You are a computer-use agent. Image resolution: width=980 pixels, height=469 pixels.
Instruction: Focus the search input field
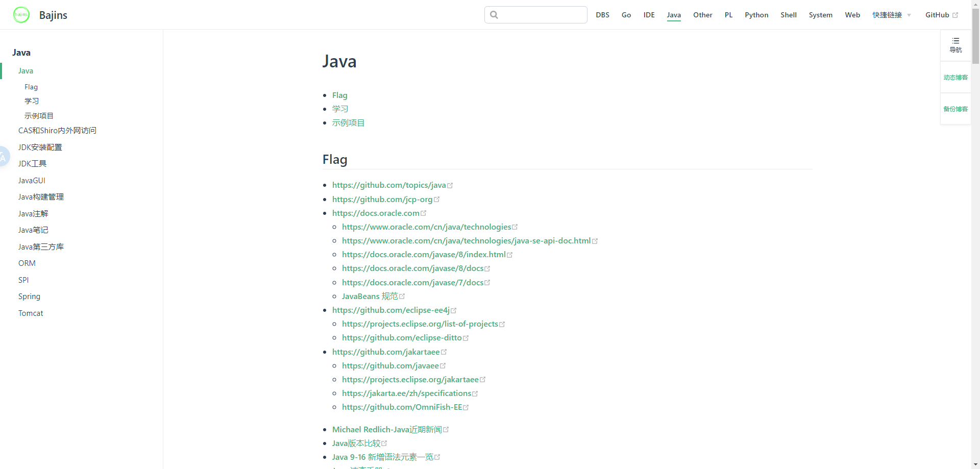pos(542,15)
